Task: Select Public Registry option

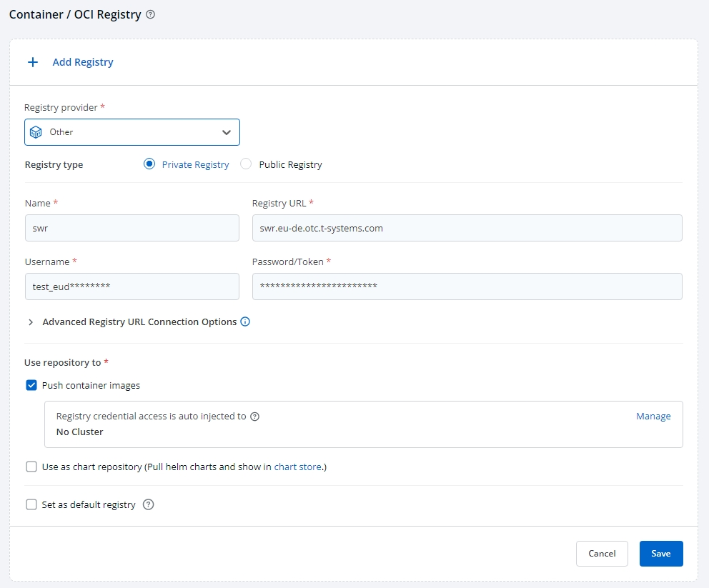Action: (245, 164)
